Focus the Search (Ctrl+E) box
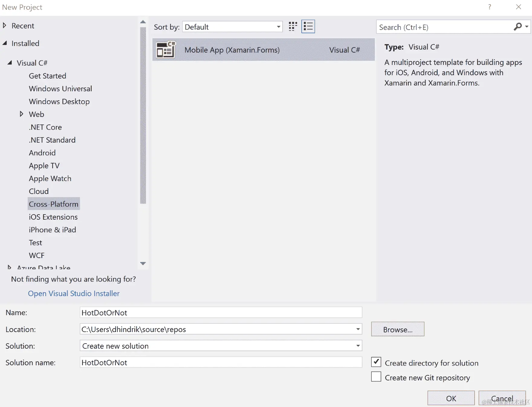This screenshot has width=532, height=407. pyautogui.click(x=444, y=27)
